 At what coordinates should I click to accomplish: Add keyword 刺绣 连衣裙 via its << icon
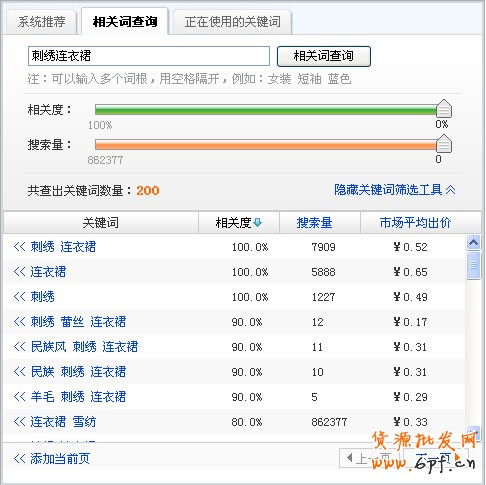coord(19,247)
